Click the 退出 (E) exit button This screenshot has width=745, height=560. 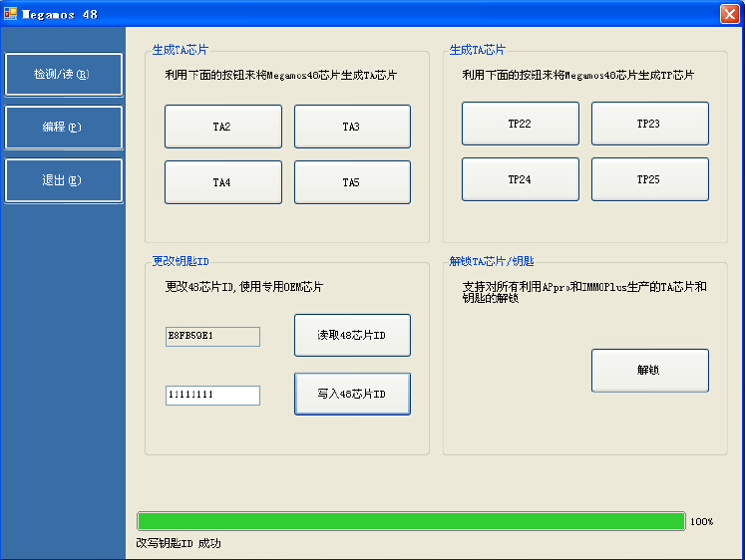click(63, 180)
